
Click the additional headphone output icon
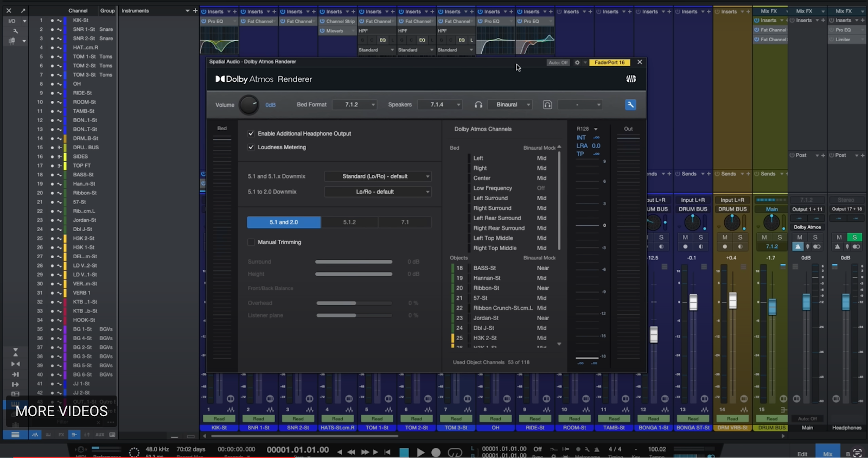(547, 105)
